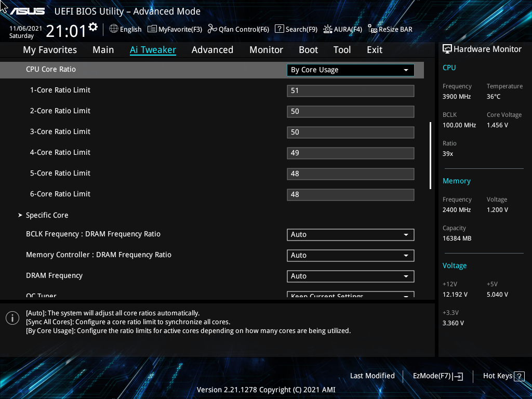532x399 pixels.
Task: Click the 1-Core Ratio Limit field
Action: click(x=351, y=90)
